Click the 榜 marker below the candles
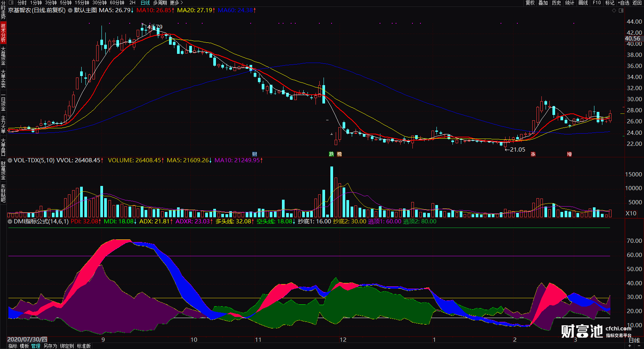The height and width of the screenshot is (349, 644). click(339, 154)
